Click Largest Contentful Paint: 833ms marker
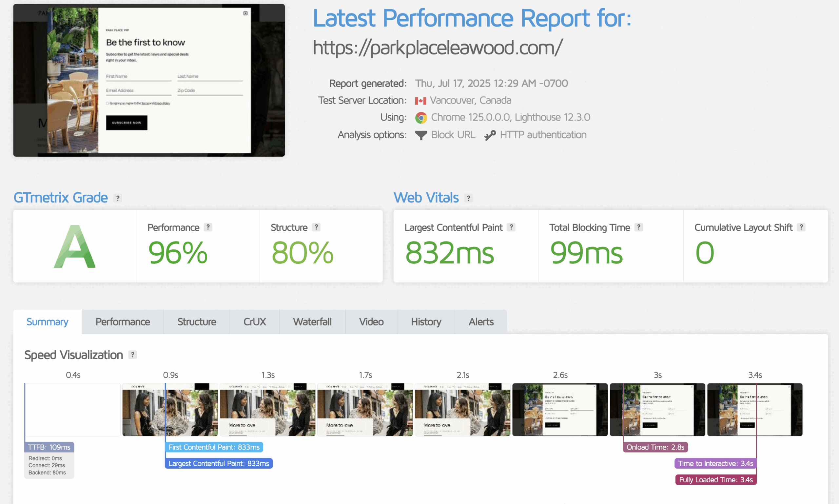The width and height of the screenshot is (839, 504). pos(219,464)
